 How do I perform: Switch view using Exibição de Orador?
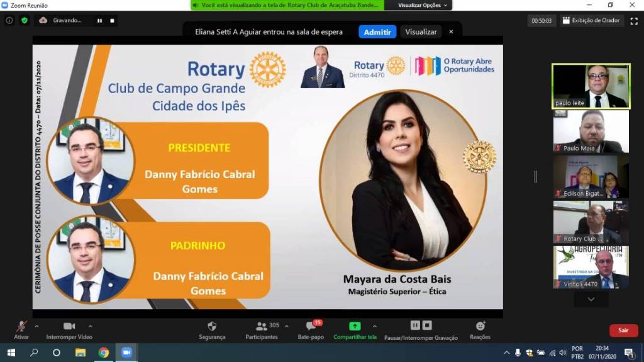[x=591, y=20]
